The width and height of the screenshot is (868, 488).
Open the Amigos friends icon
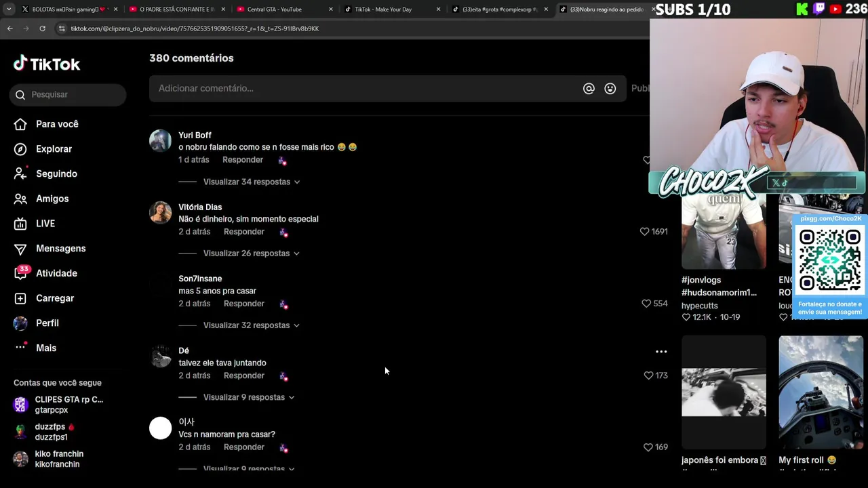click(x=20, y=199)
